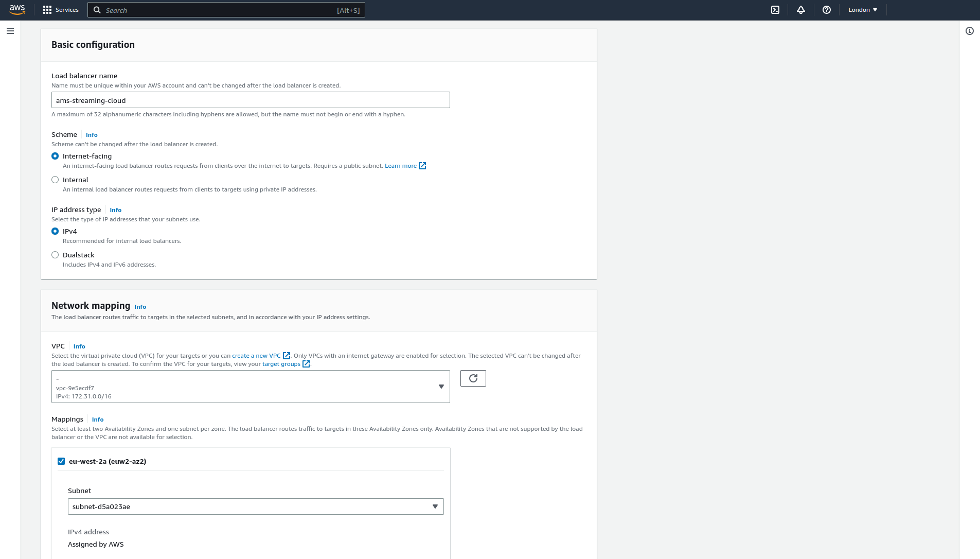Screen dimensions: 980x559
Task: Click the Services menu label
Action: coord(67,10)
